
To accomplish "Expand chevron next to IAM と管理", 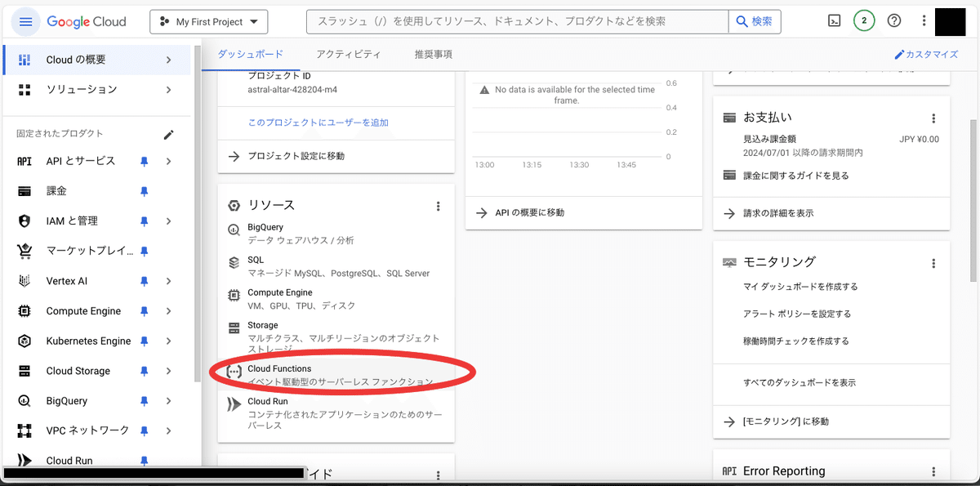I will 168,221.
